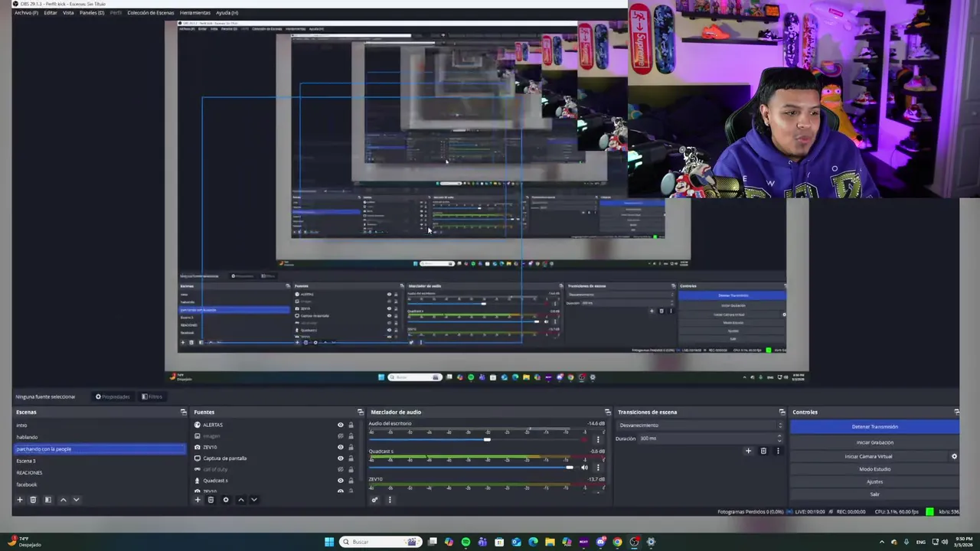This screenshot has height=551, width=980.
Task: Show the imagen source
Action: [341, 436]
